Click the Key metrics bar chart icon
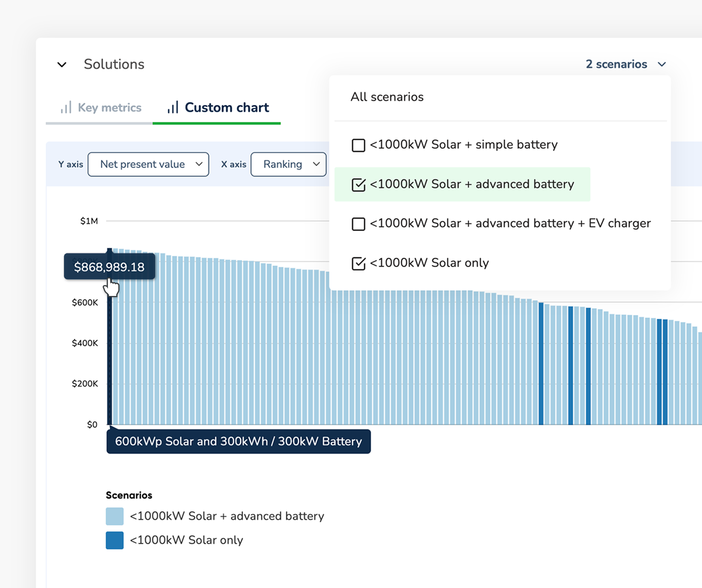Image resolution: width=702 pixels, height=588 pixels. click(66, 108)
